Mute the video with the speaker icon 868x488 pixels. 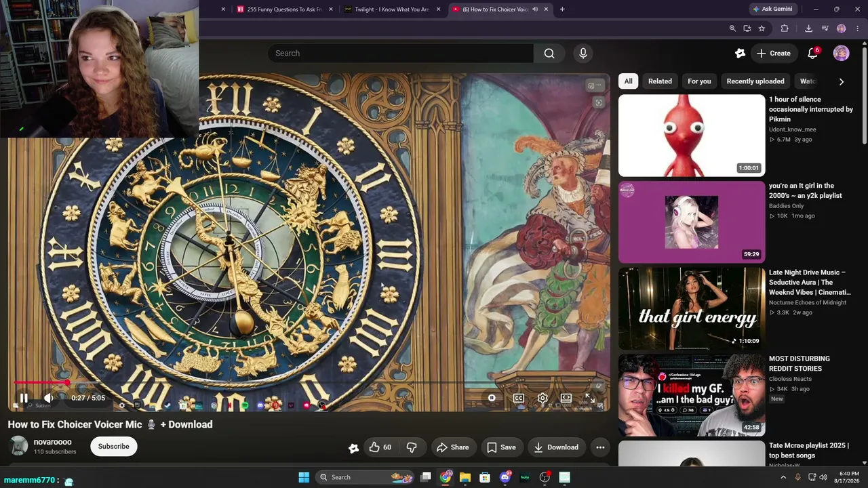[48, 398]
